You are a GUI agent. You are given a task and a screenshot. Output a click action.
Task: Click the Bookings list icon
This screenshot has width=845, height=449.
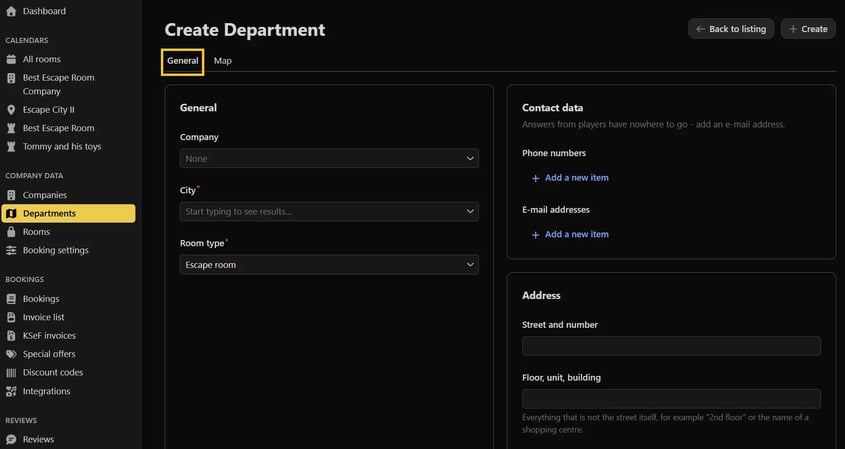click(11, 299)
